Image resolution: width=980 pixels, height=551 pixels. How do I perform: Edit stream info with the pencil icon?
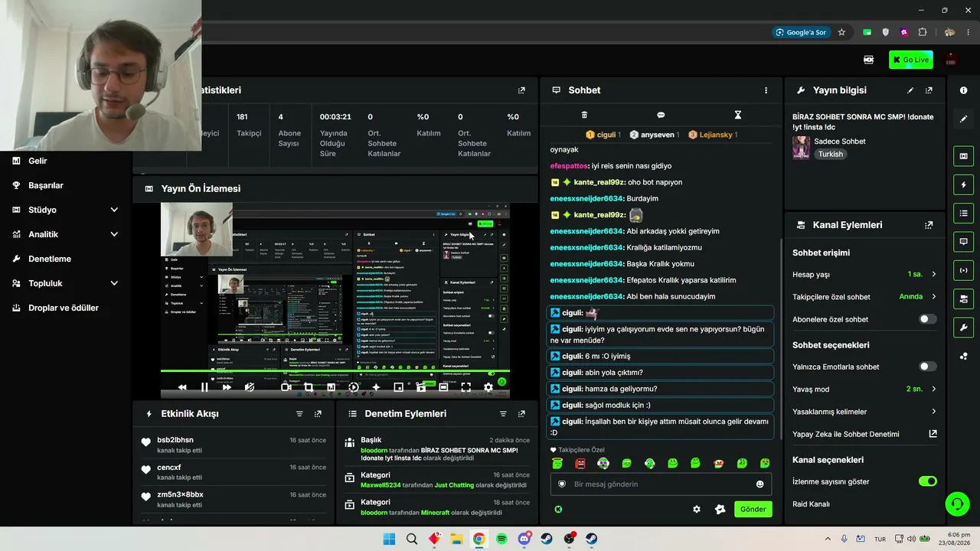coord(910,90)
